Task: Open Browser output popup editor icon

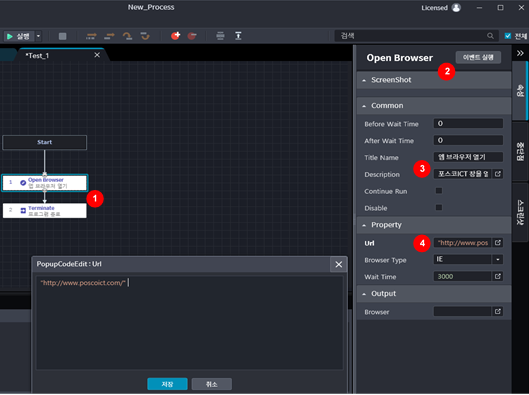Action: pyautogui.click(x=498, y=312)
